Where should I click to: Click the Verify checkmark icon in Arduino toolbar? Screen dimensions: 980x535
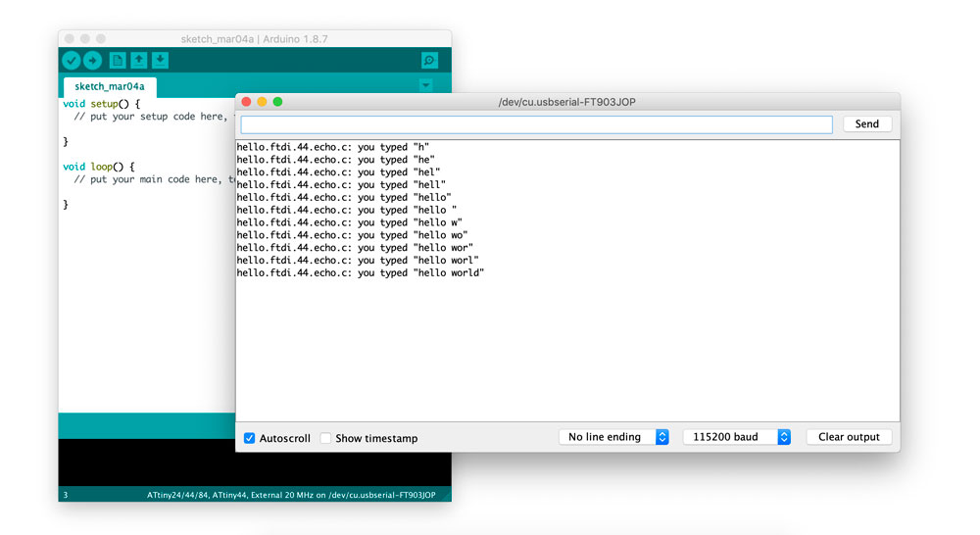coord(72,61)
